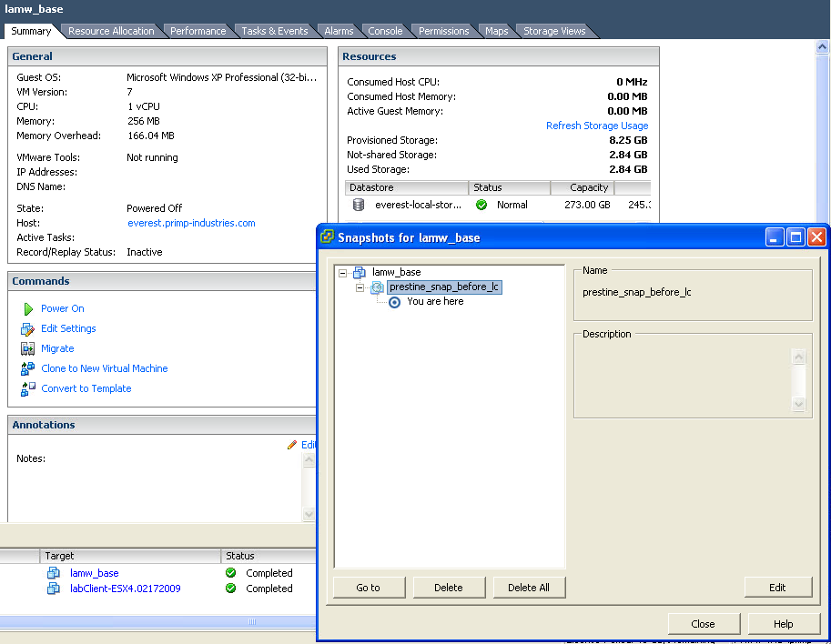Viewport: 831px width, 644px height.
Task: Click the Description box scroll up arrow
Action: 798,357
